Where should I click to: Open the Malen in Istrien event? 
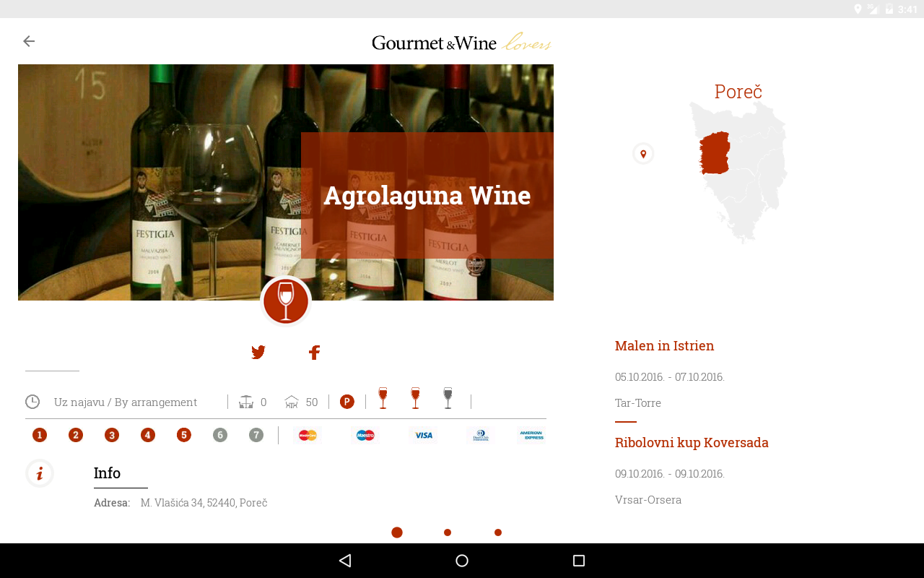(x=664, y=345)
